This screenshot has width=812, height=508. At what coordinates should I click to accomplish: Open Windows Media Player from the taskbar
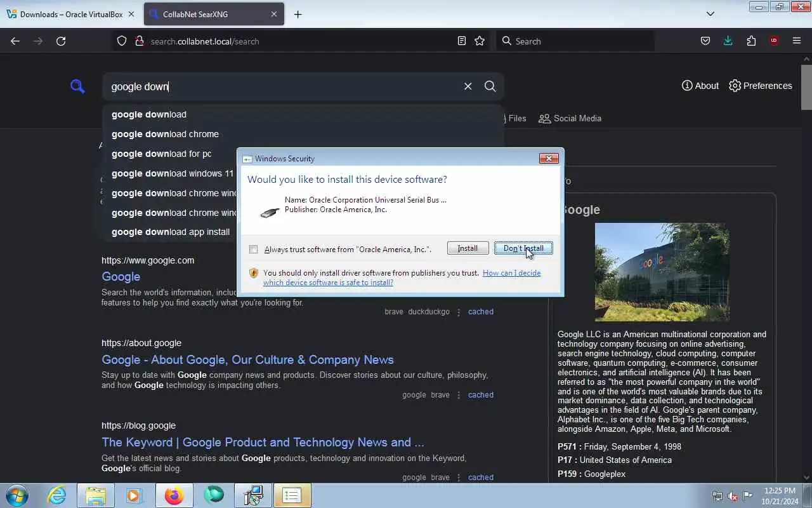134,495
